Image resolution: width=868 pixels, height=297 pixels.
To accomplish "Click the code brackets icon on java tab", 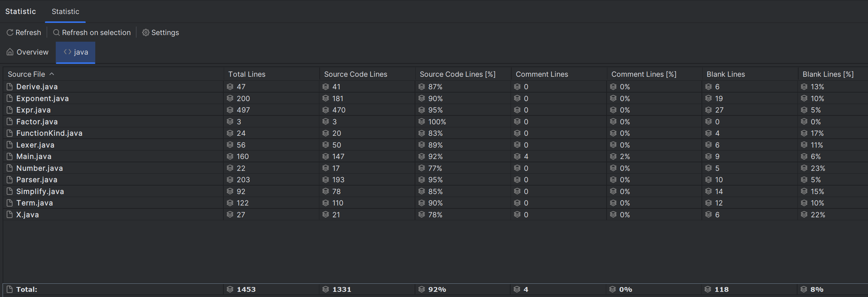I will [68, 52].
